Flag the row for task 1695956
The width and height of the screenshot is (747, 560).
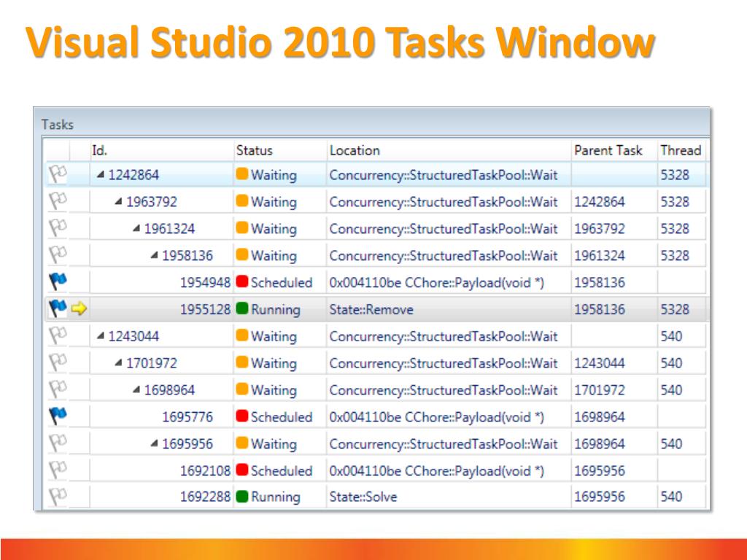point(58,443)
